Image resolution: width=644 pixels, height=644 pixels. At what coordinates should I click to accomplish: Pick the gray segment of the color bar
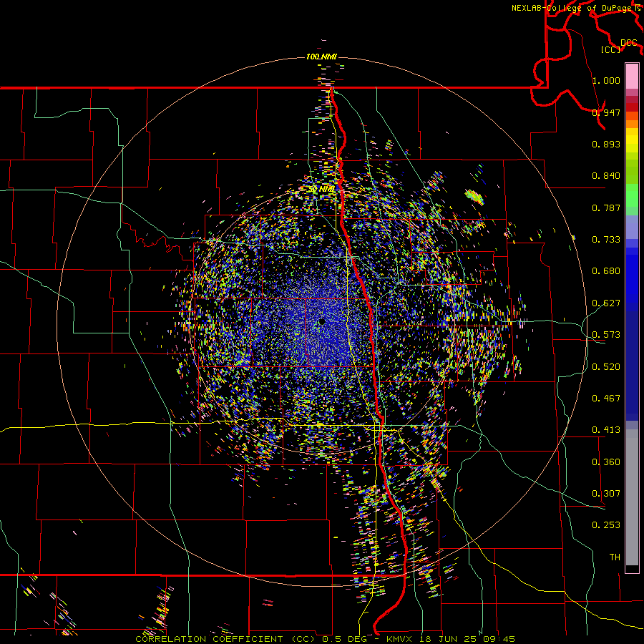(x=632, y=497)
